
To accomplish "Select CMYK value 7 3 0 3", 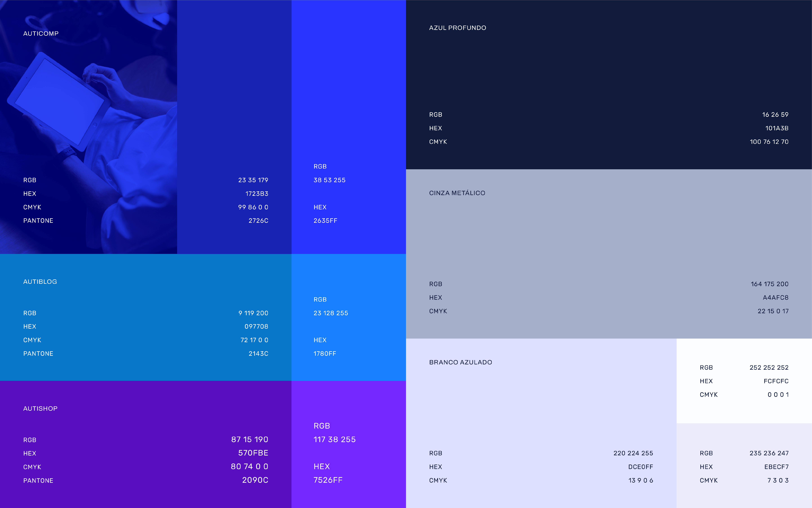I will pos(778,480).
